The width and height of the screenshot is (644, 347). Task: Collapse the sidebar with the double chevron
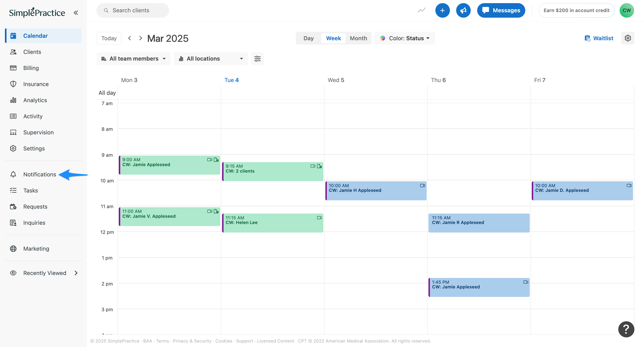[x=76, y=13]
